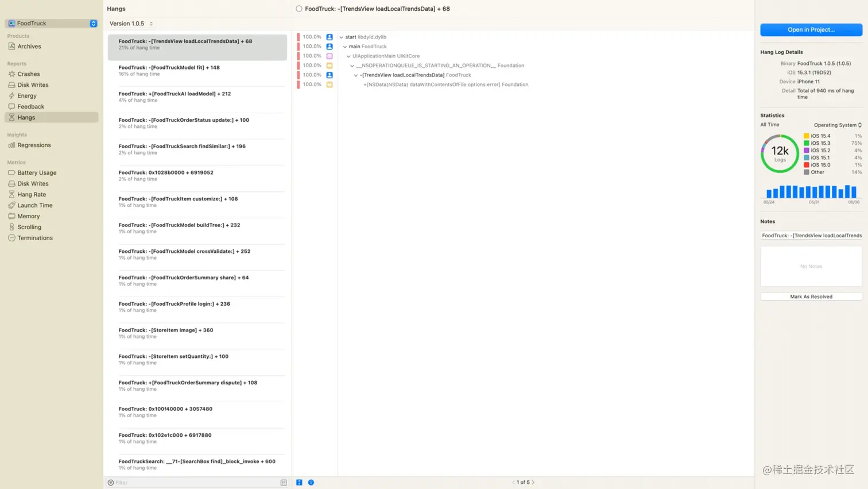Select the 0x1028b0000 + 6919052 hang

[197, 175]
